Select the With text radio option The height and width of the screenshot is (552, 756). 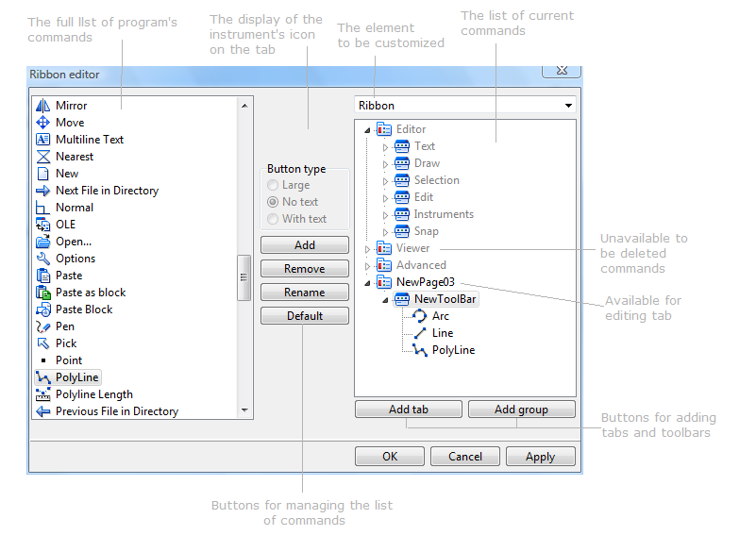pyautogui.click(x=273, y=219)
